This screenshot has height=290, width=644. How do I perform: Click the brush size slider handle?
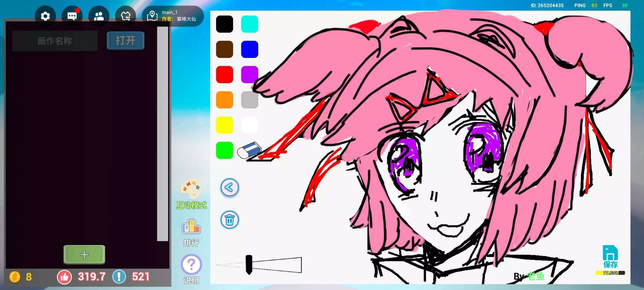tap(249, 264)
